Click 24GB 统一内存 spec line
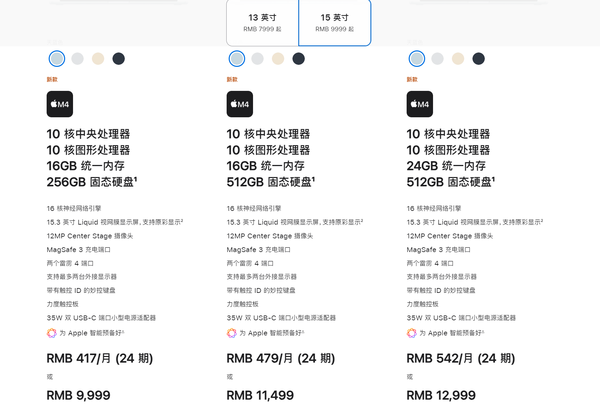The width and height of the screenshot is (600, 405). click(x=446, y=166)
